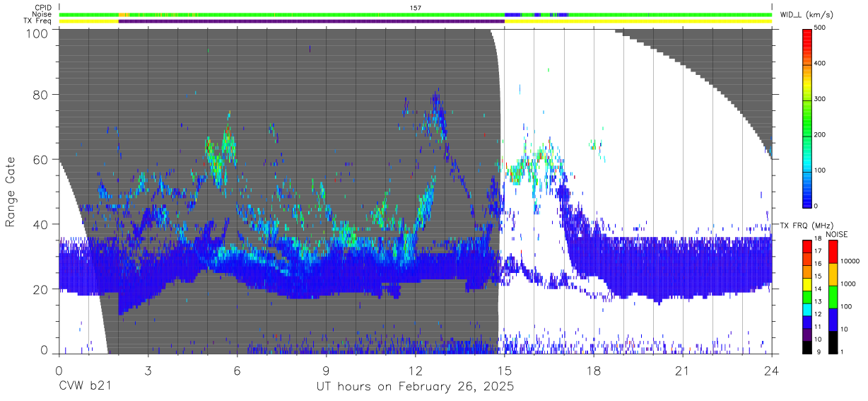Select the purple 10–11 MHz TX FRQ swatch

tap(807, 334)
